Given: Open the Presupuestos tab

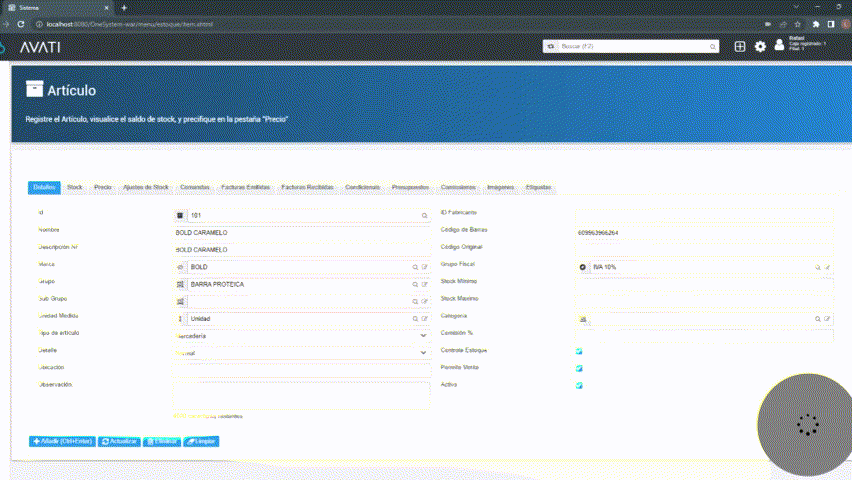Looking at the screenshot, I should tap(410, 188).
